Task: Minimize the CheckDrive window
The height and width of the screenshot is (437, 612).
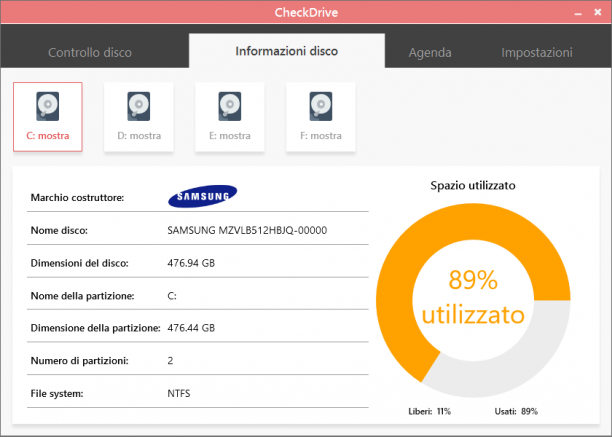Action: (x=578, y=13)
